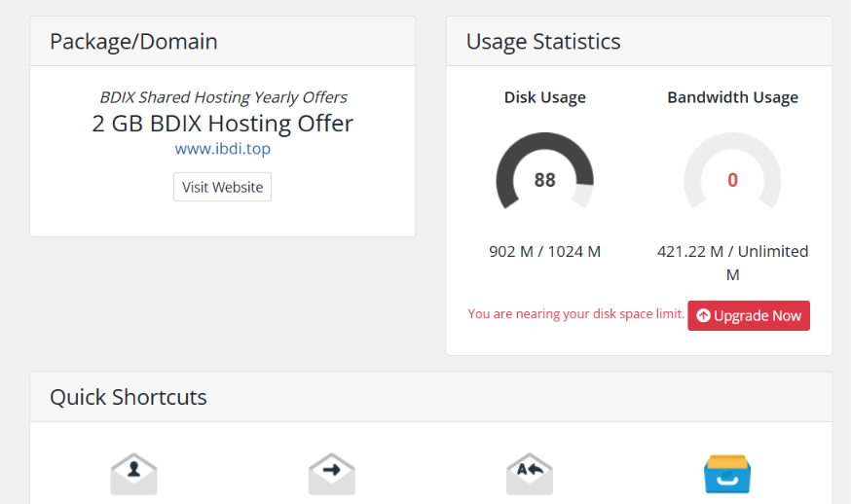Screen dimensions: 851x504
Task: Open the www.ibdi.top domain link
Action: point(223,149)
